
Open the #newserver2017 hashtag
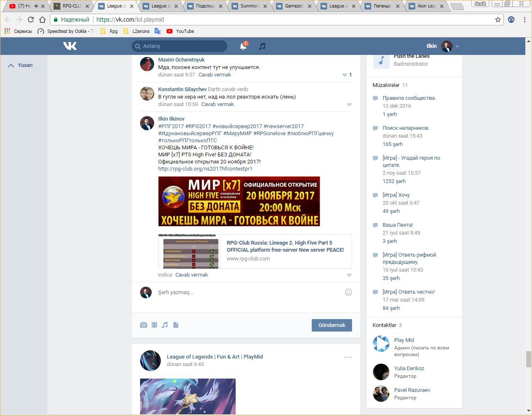(x=283, y=126)
